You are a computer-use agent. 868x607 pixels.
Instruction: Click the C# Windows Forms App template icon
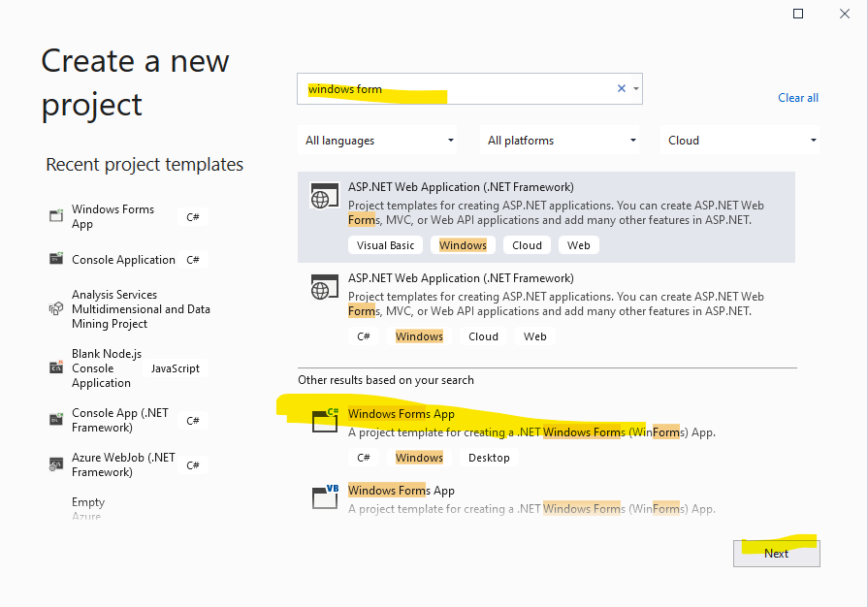coord(326,420)
